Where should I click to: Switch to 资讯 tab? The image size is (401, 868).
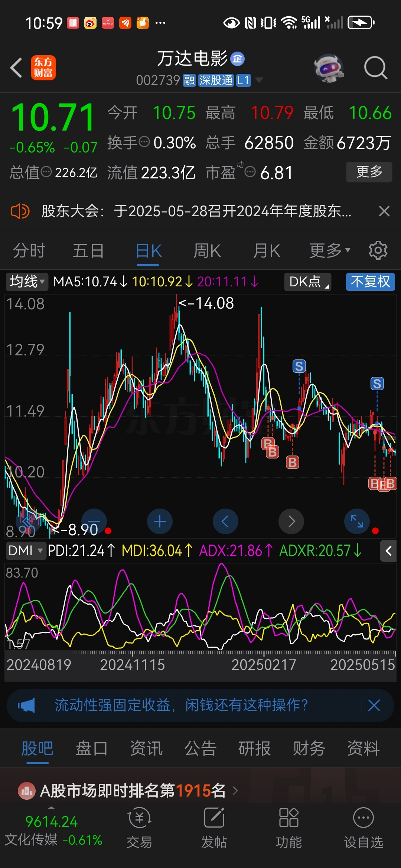tap(146, 748)
